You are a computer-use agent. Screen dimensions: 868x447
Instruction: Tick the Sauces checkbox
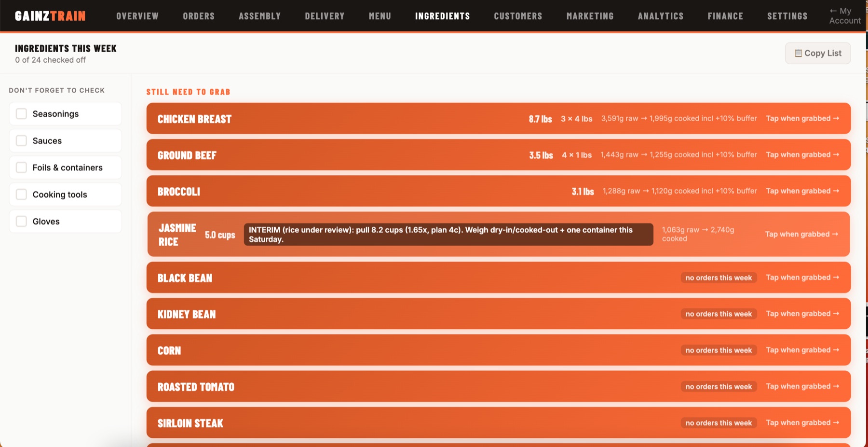pos(21,140)
